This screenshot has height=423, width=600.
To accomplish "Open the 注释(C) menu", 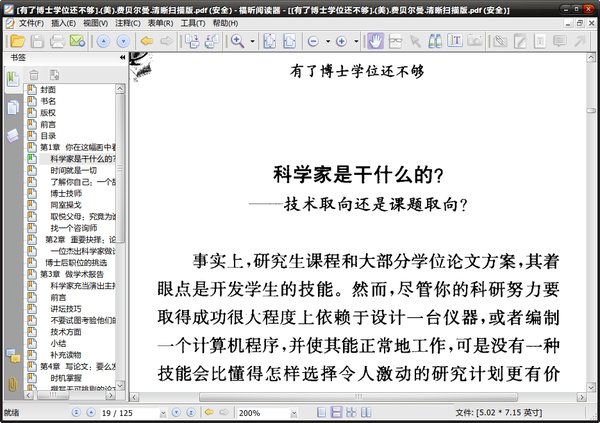I will [128, 23].
